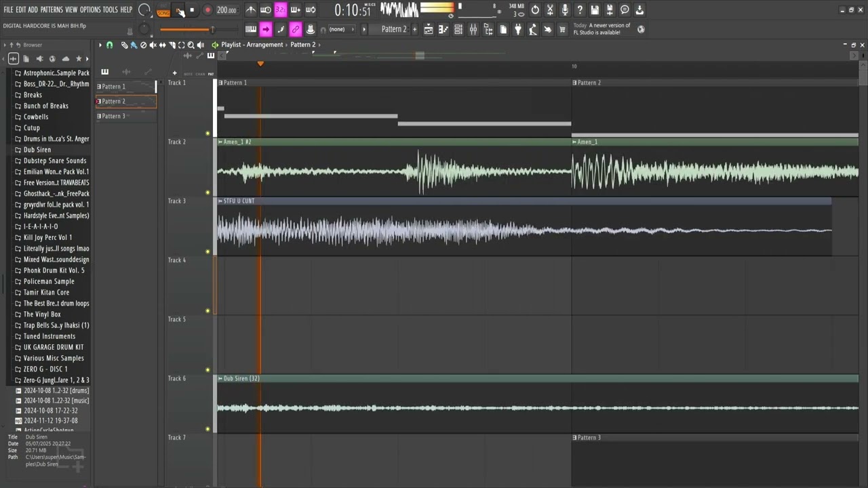
Task: Select the mute tool in playlist toolbar
Action: click(153, 45)
